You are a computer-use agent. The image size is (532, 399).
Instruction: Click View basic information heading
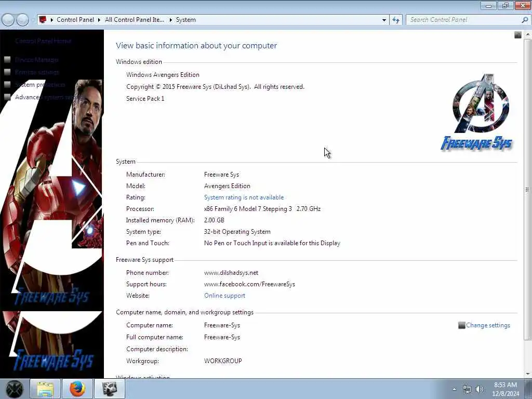[196, 46]
